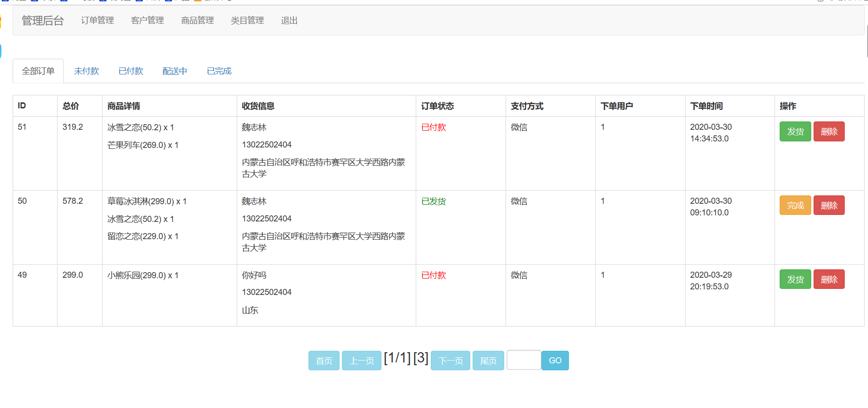
Task: View the 已完成 orders tab
Action: point(219,71)
